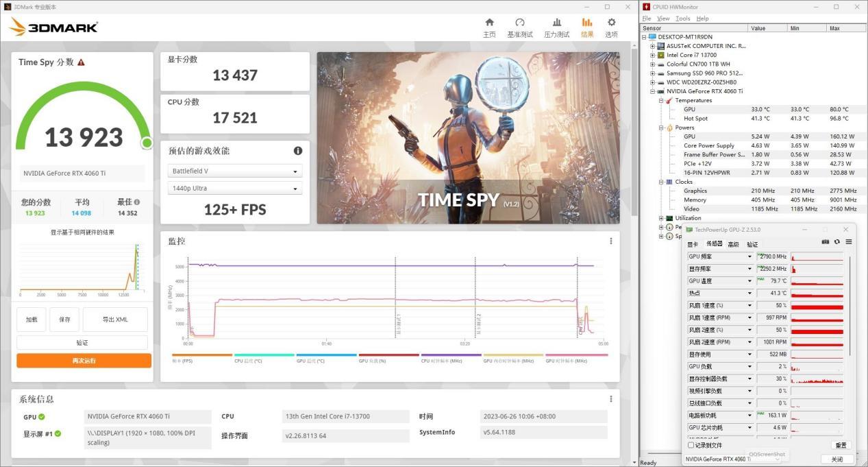Enable 记录到文件 logging in GPU-Z
This screenshot has width=868, height=467.
690,444
